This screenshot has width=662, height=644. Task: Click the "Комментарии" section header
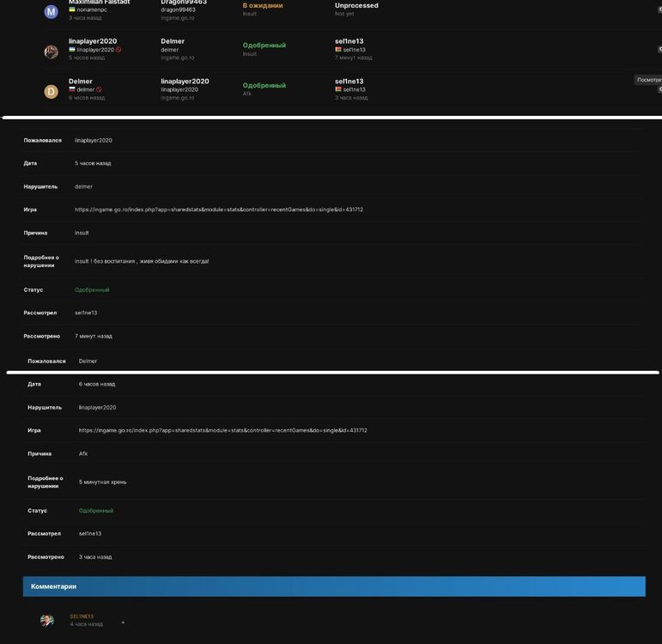pos(53,586)
